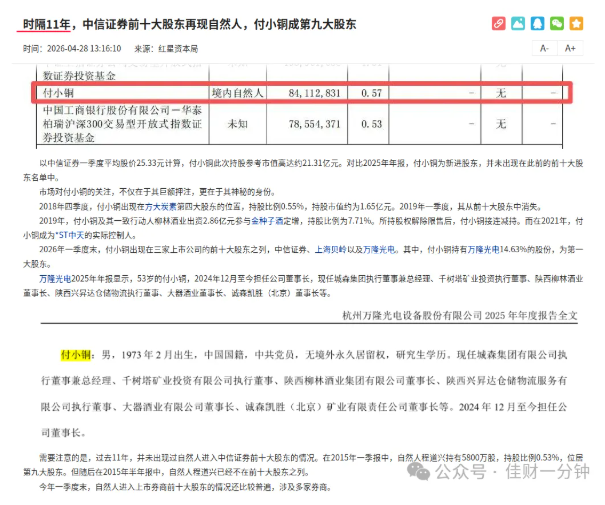Screen dimensions: 605x505
Task: Click the sentence 市场对付小铜的关注
Action: (x=157, y=192)
